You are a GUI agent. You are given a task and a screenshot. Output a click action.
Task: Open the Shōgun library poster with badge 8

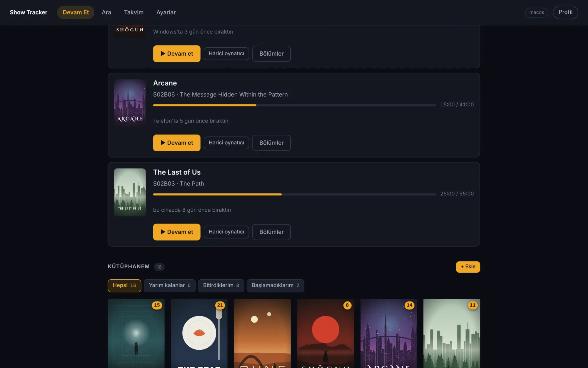coord(325,333)
